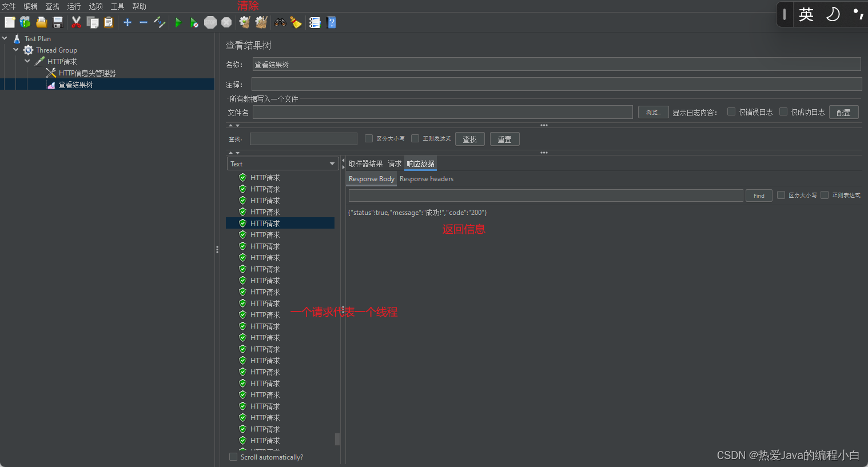Viewport: 868px width, 467px height.
Task: Click the Toggle pen icon in toolbar
Action: pos(160,23)
